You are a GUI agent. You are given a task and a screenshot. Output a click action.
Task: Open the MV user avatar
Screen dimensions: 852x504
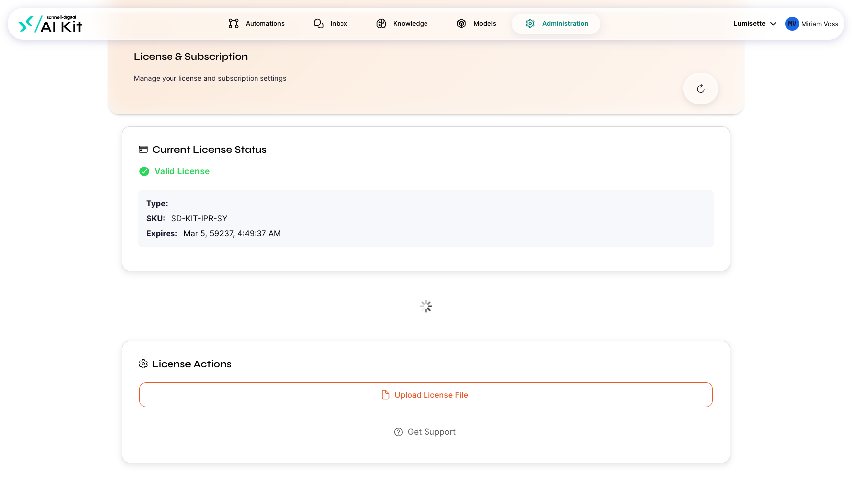(792, 24)
